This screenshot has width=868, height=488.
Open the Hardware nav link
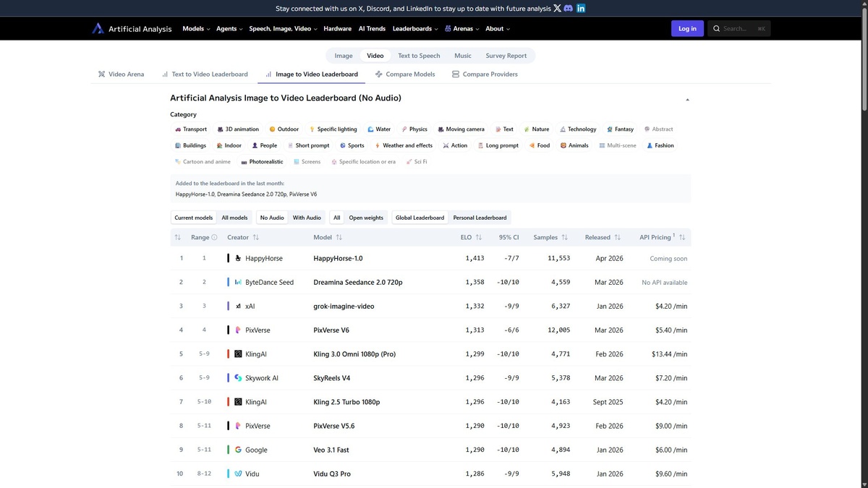coord(337,29)
